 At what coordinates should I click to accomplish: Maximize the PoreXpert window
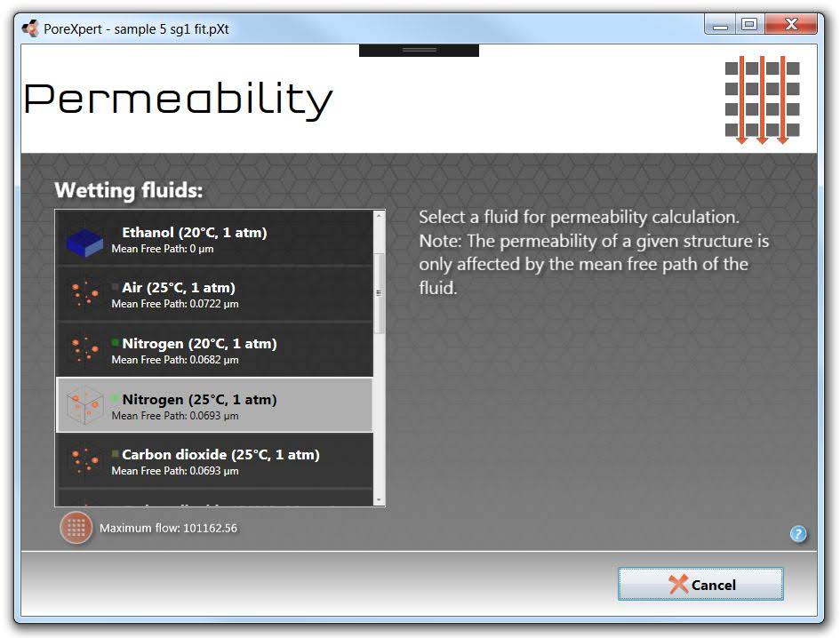[x=749, y=25]
